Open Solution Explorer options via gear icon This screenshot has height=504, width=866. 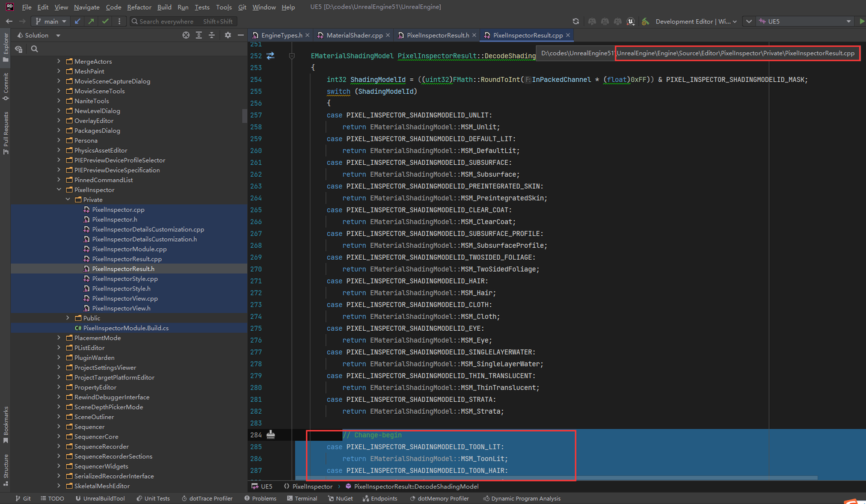pos(228,35)
